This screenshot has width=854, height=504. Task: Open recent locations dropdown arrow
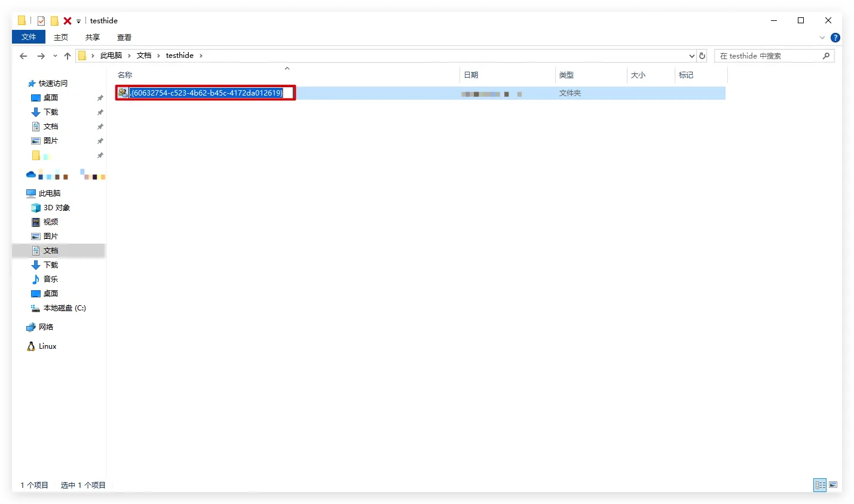coord(55,56)
